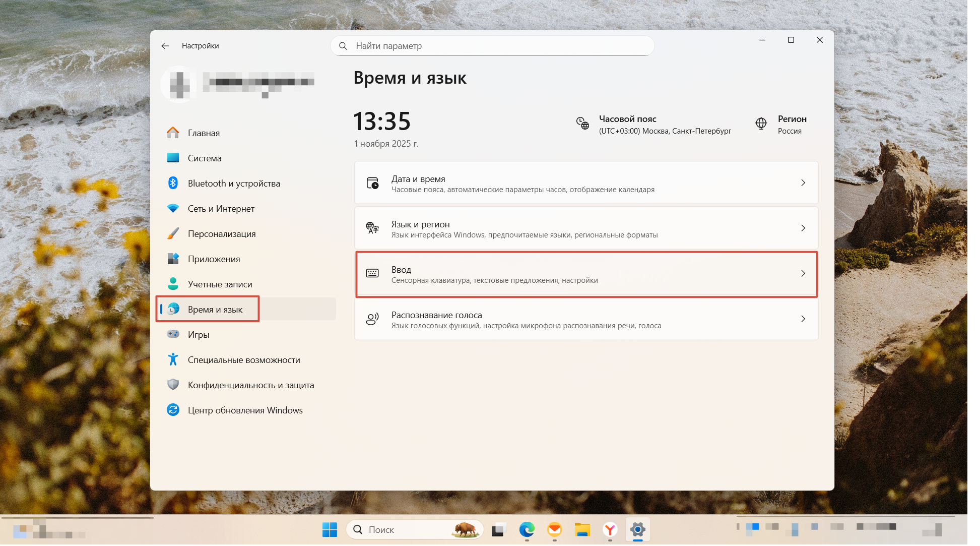Click the time zone clock-globe icon
Viewport: 980px width, 546px height.
tap(582, 123)
